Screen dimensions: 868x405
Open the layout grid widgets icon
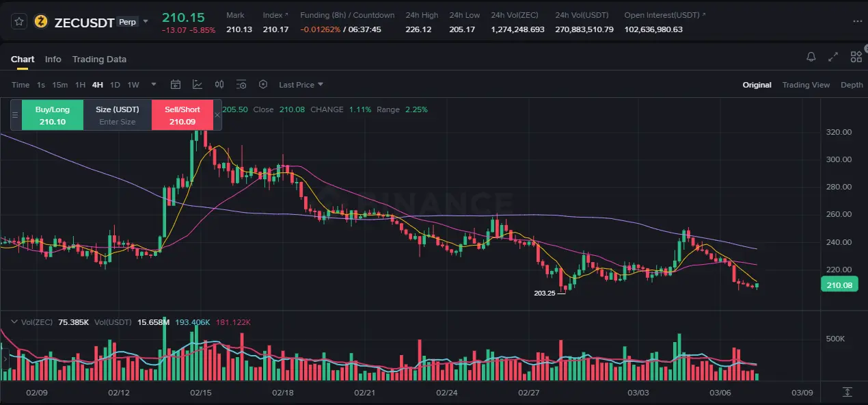856,57
